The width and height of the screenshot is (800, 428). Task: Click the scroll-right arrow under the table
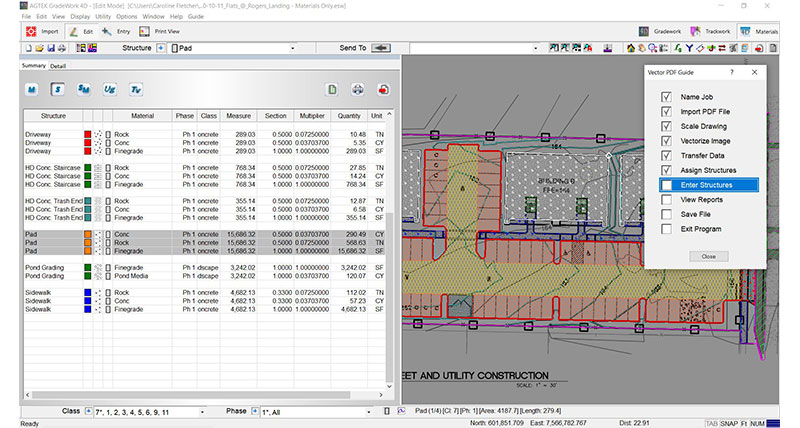coord(381,395)
